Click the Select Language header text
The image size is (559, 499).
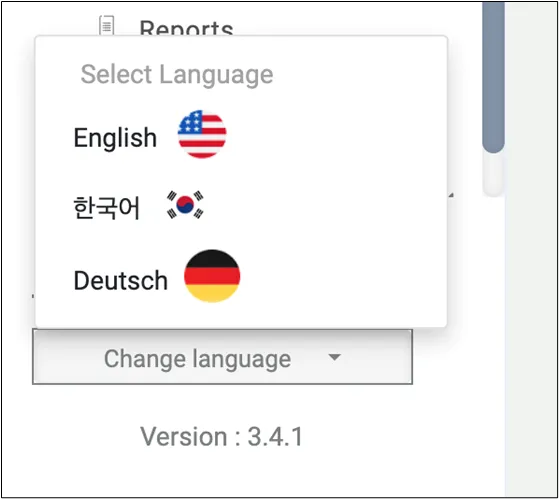tap(177, 75)
